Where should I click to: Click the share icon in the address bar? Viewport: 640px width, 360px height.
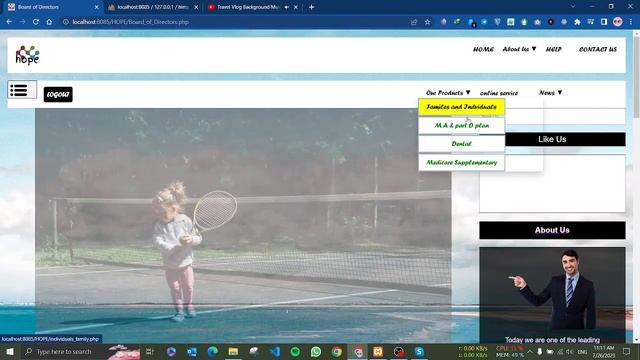pyautogui.click(x=414, y=22)
